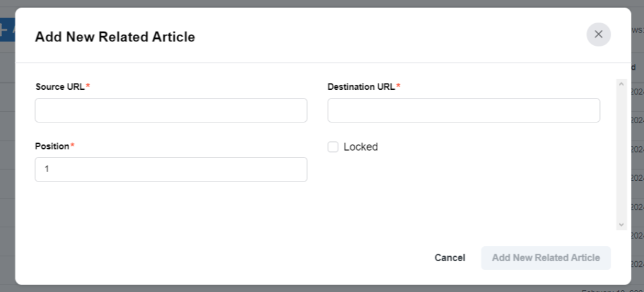Select the Position field containing 1
Screen dimensions: 644x292
[171, 170]
